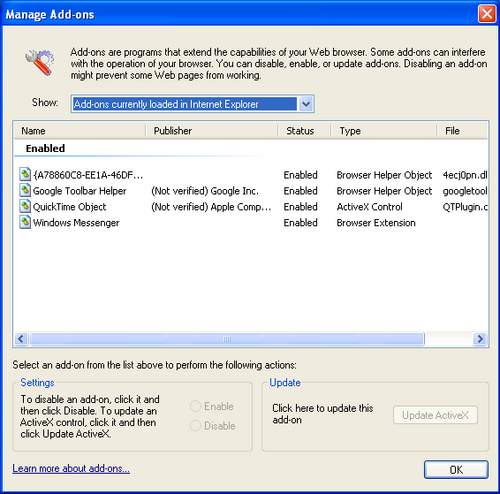Click the Update ActiveX button
500x494 pixels.
point(435,415)
